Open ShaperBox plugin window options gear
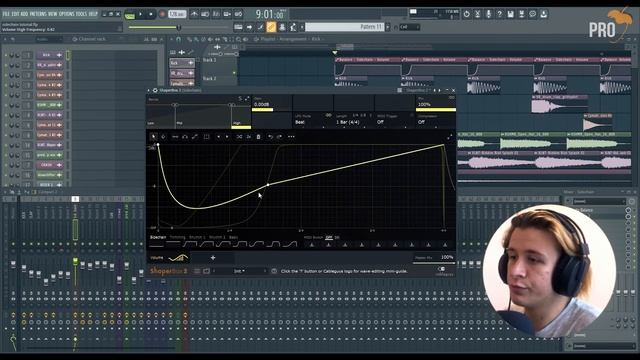The width and height of the screenshot is (640, 360). pyautogui.click(x=155, y=90)
